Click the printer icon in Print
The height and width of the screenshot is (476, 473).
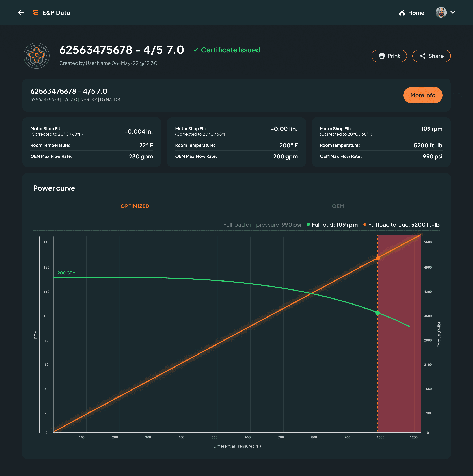click(382, 56)
